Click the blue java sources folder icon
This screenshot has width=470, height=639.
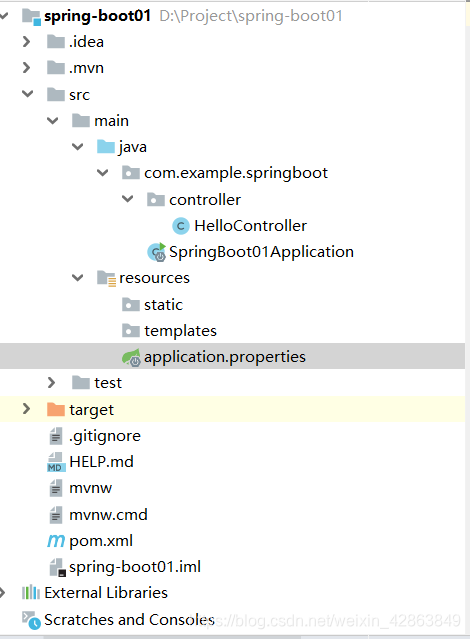coord(106,147)
